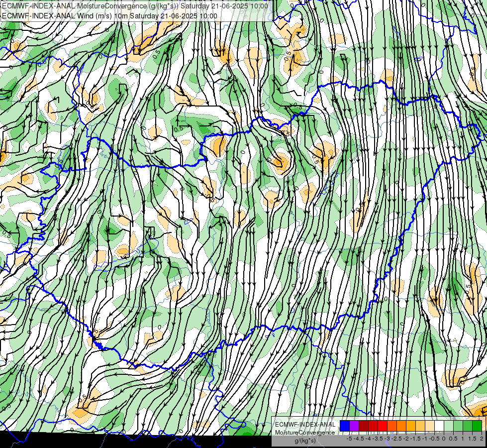Image resolution: width=487 pixels, height=448 pixels.
Task: Click the purple legend color swatch
Action: pos(354,426)
